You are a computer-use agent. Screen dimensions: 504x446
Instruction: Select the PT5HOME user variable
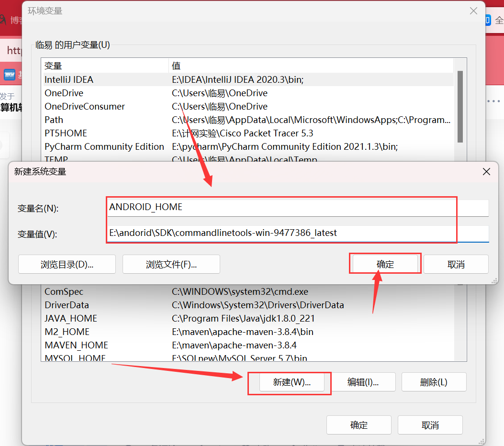248,134
